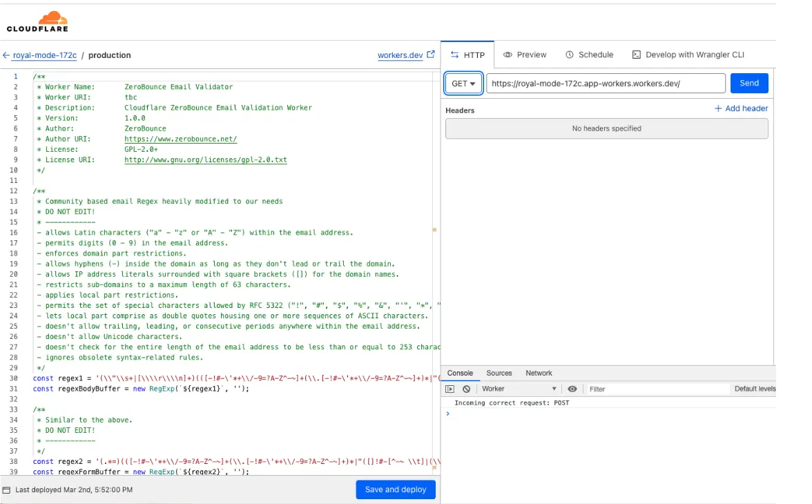
Task: Click the Wrangler CLI terminal icon
Action: coord(636,54)
